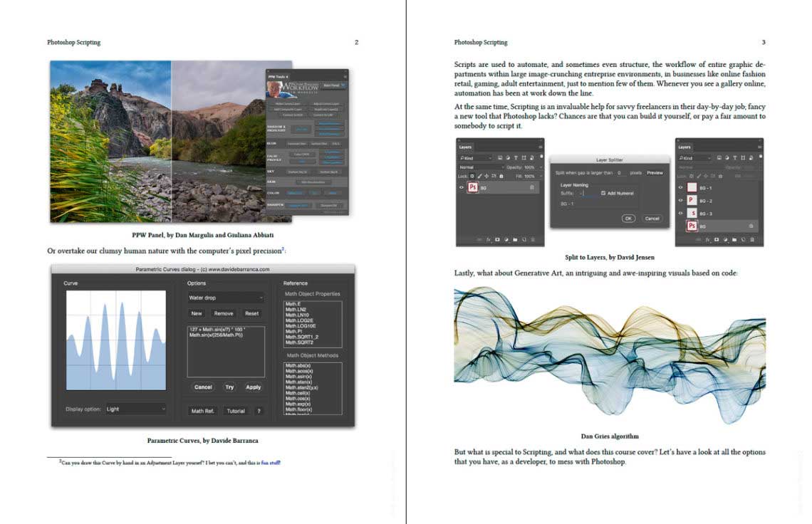Open the Water drop preset dropdown
The height and width of the screenshot is (524, 812).
click(225, 298)
